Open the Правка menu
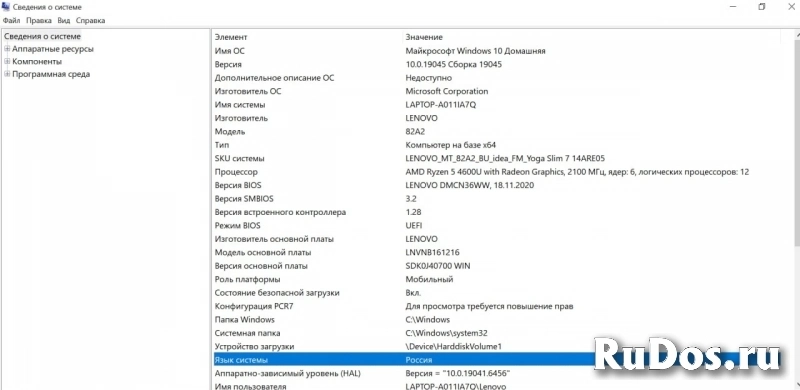Image resolution: width=800 pixels, height=390 pixels. tap(39, 20)
